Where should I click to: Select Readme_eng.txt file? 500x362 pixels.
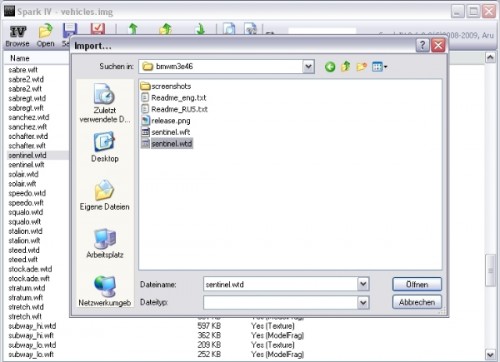174,98
